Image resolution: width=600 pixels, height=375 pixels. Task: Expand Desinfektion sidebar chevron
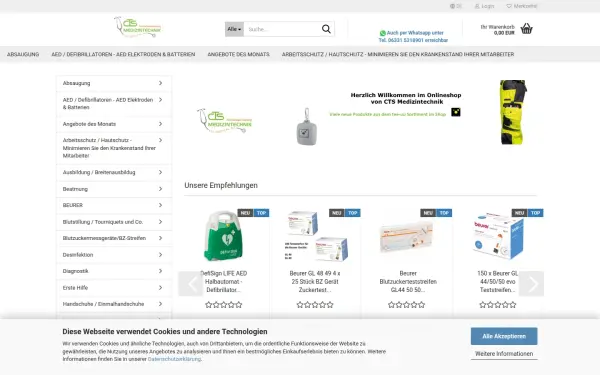[x=160, y=255]
